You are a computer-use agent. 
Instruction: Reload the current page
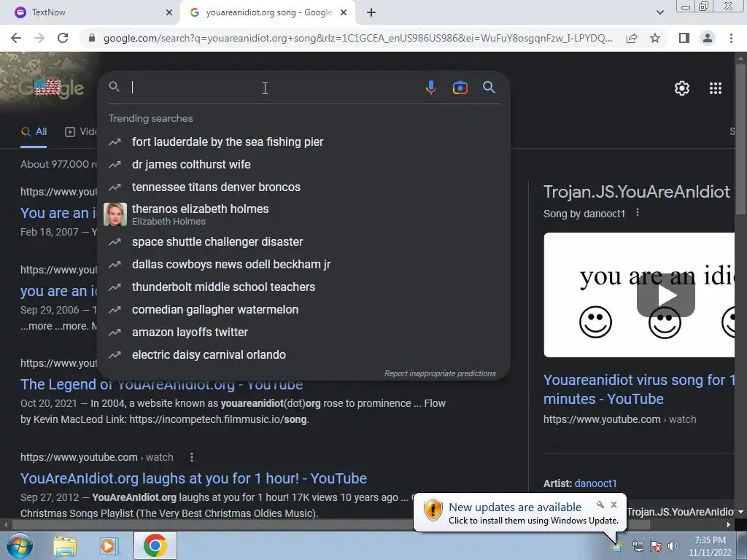click(x=63, y=38)
